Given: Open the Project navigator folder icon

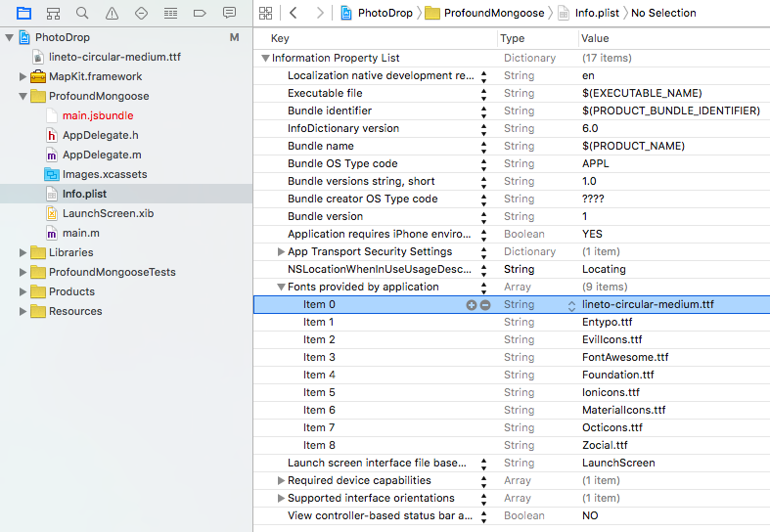Looking at the screenshot, I should pyautogui.click(x=23, y=14).
